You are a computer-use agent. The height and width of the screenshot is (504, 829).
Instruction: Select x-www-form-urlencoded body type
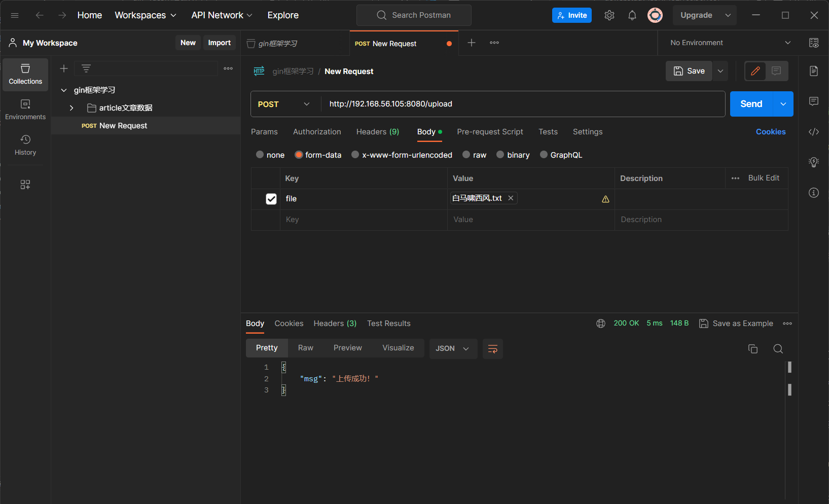pos(355,155)
